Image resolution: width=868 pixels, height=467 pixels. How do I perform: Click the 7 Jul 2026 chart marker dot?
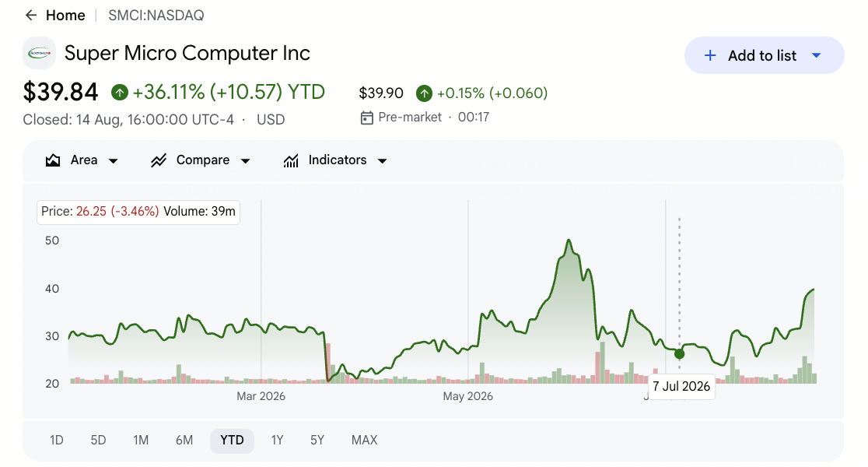tap(679, 353)
